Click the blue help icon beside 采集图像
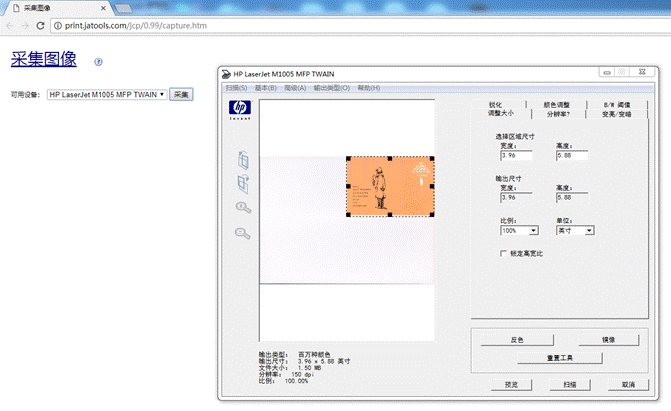This screenshot has height=411, width=671. coord(98,61)
